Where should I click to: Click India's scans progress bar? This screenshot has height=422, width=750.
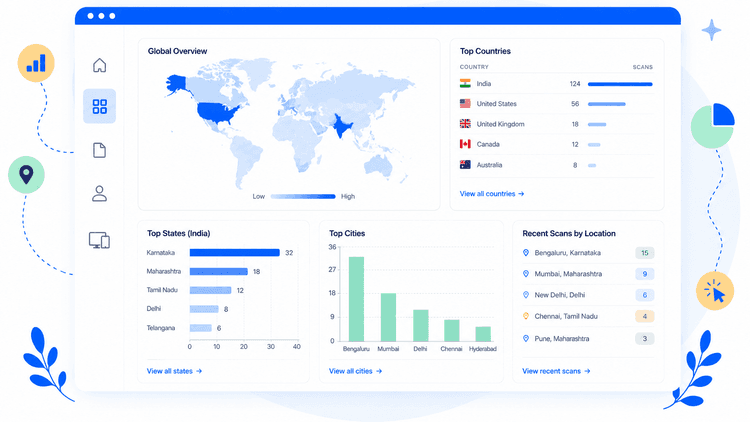click(620, 84)
